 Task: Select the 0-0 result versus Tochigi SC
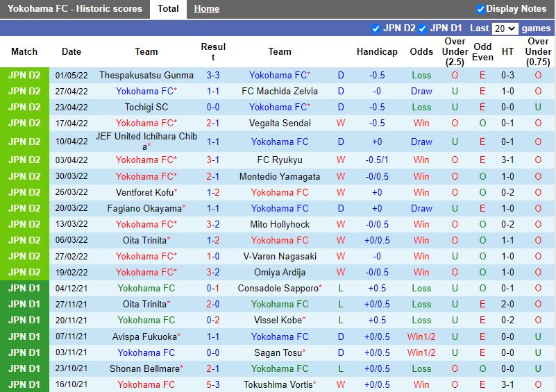point(213,107)
